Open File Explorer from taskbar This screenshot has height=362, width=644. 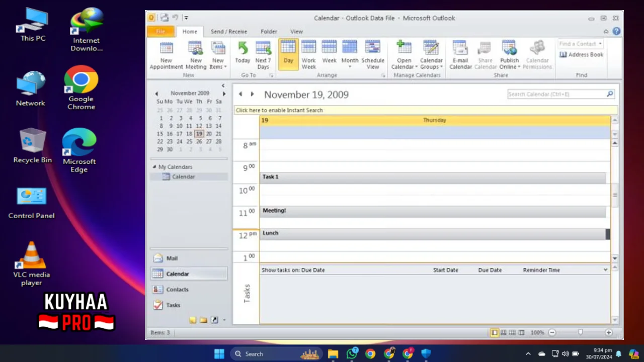point(333,354)
